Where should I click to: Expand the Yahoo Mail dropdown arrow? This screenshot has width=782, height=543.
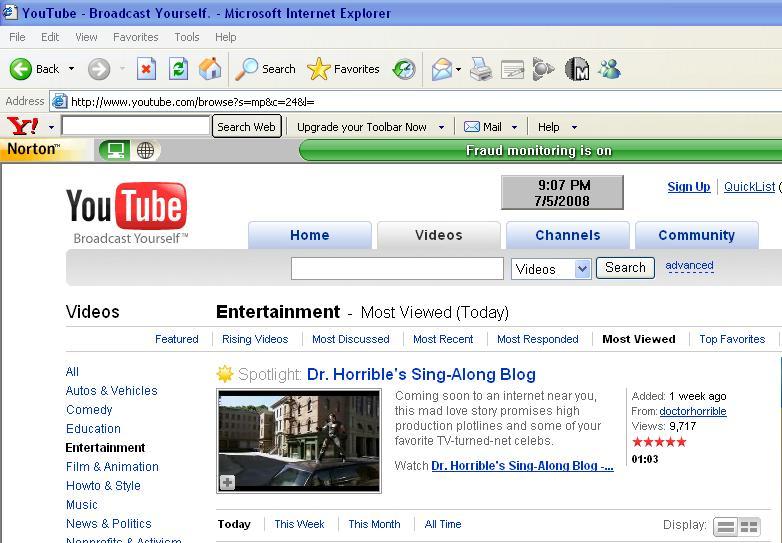point(514,127)
